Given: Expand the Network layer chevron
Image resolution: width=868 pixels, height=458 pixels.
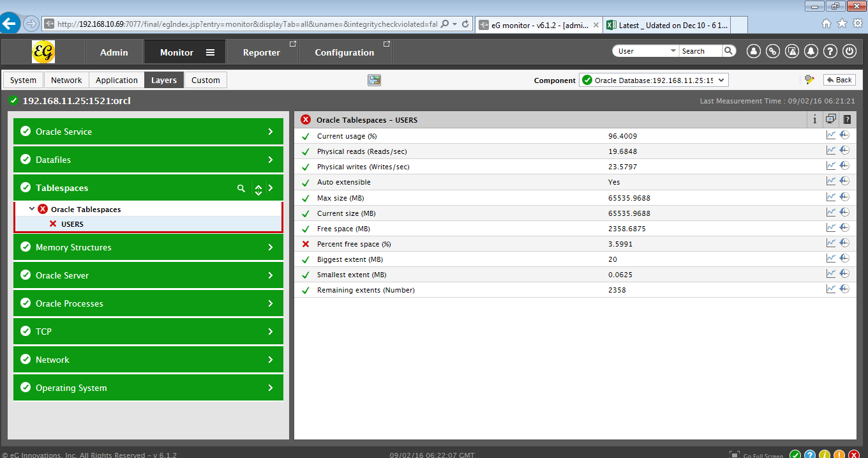Looking at the screenshot, I should 271,360.
